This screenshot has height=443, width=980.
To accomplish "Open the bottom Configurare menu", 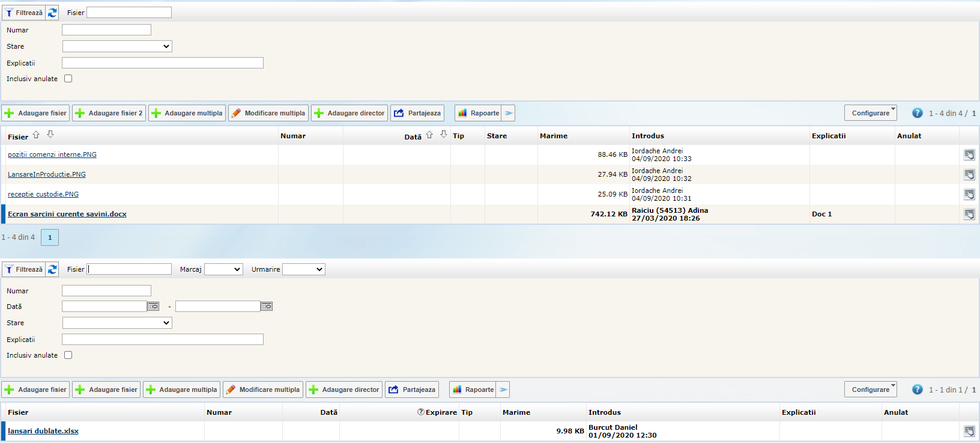I will 870,390.
